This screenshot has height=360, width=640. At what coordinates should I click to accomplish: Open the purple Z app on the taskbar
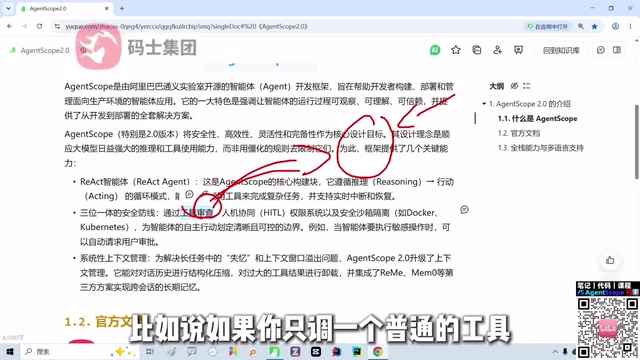tap(295, 351)
